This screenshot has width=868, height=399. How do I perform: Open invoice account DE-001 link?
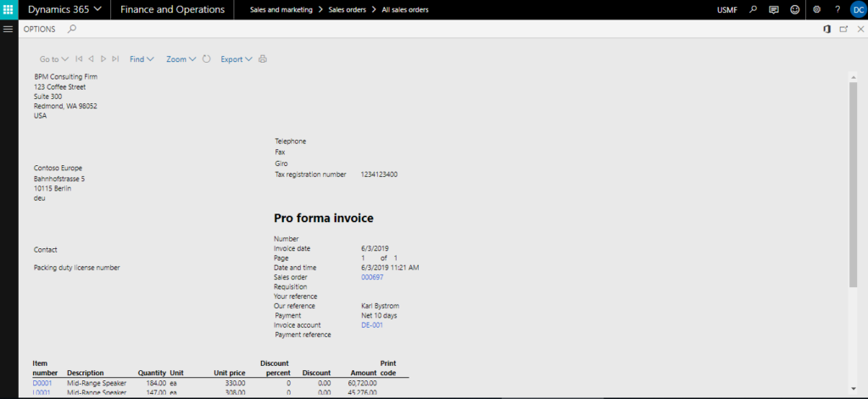pos(372,324)
